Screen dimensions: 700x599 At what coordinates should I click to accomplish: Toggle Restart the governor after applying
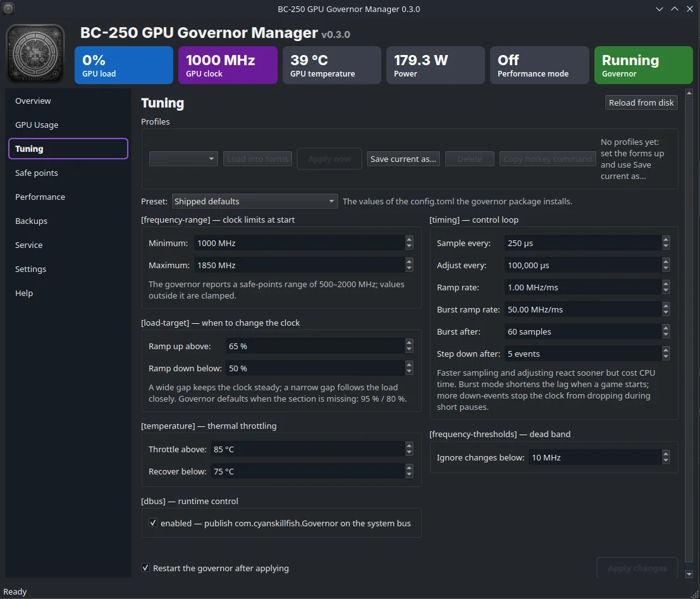(145, 568)
